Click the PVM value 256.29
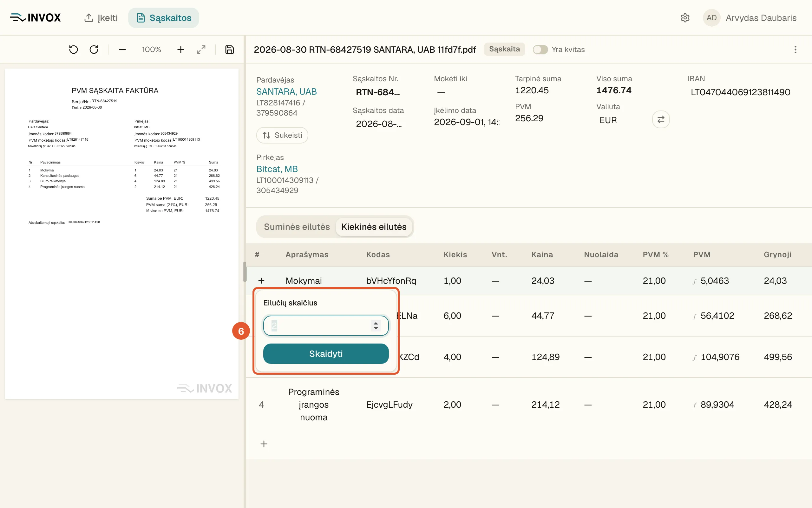 [x=529, y=118]
